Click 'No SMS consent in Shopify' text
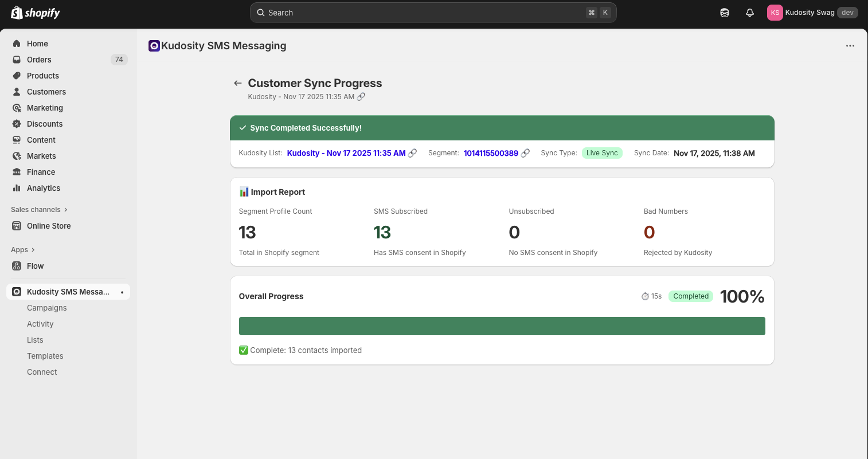Viewport: 868px width, 459px height. click(553, 253)
